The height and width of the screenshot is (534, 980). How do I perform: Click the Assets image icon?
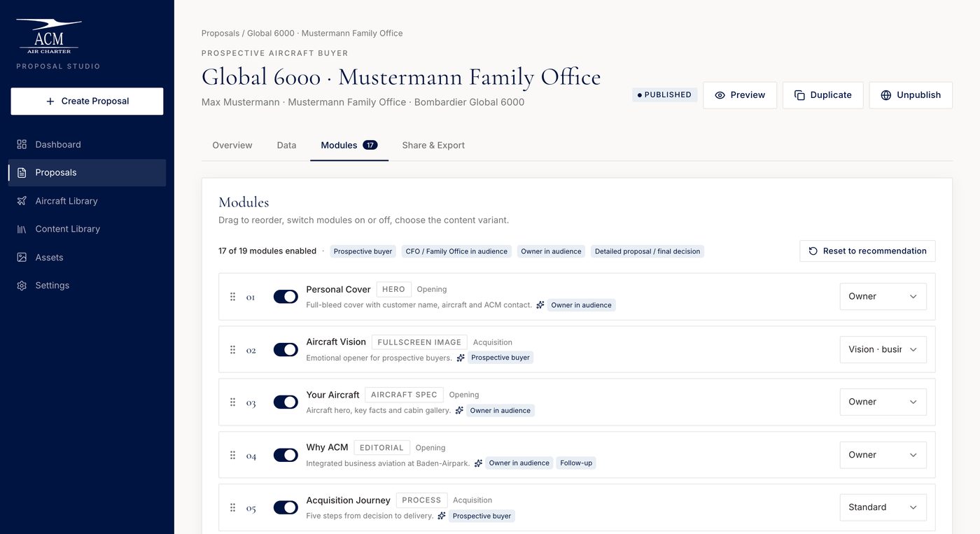tap(22, 258)
